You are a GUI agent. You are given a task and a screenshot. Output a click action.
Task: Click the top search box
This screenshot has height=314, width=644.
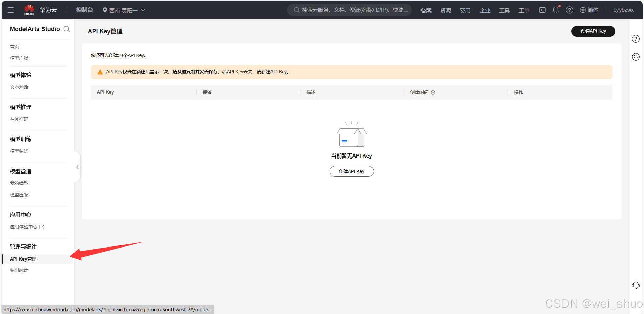coord(349,10)
